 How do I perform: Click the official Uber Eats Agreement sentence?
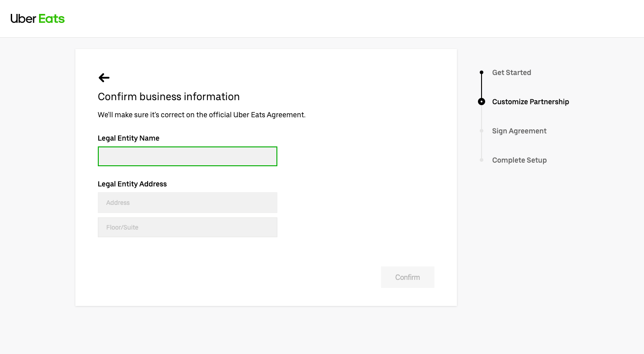[202, 115]
